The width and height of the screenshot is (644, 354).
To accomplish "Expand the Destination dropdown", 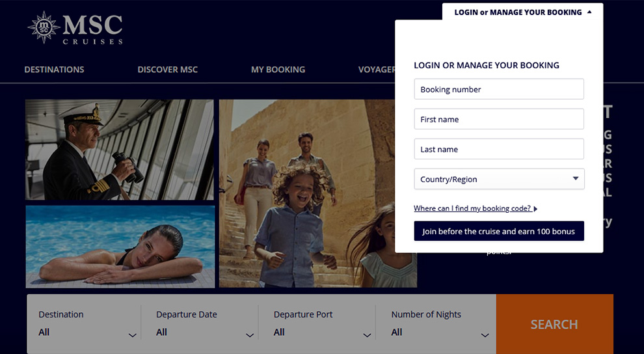I will (87, 324).
